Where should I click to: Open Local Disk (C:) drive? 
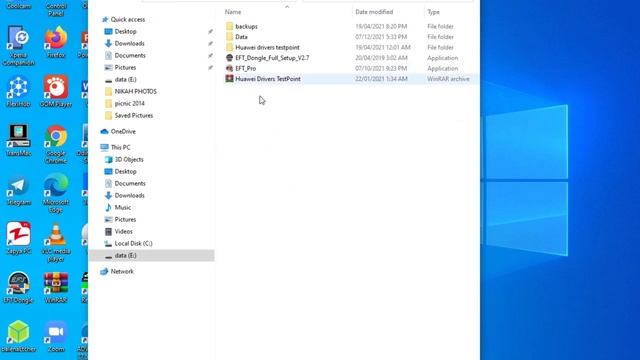coord(133,243)
